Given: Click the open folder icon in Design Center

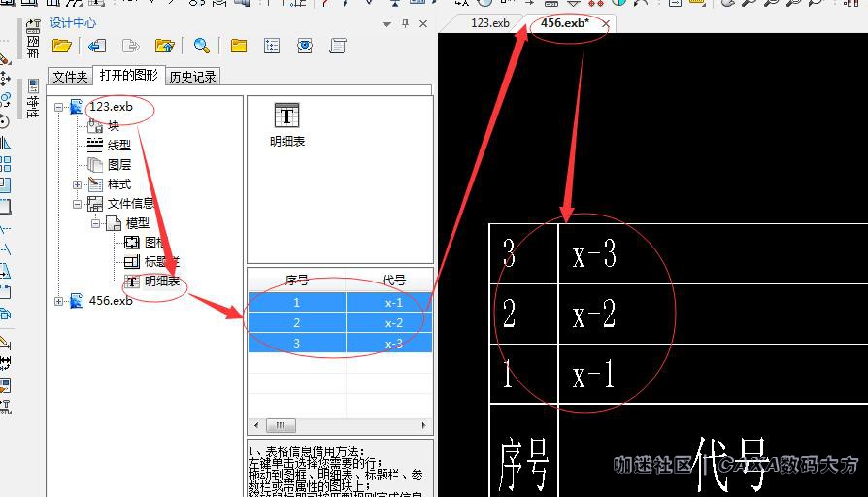Looking at the screenshot, I should pos(62,46).
